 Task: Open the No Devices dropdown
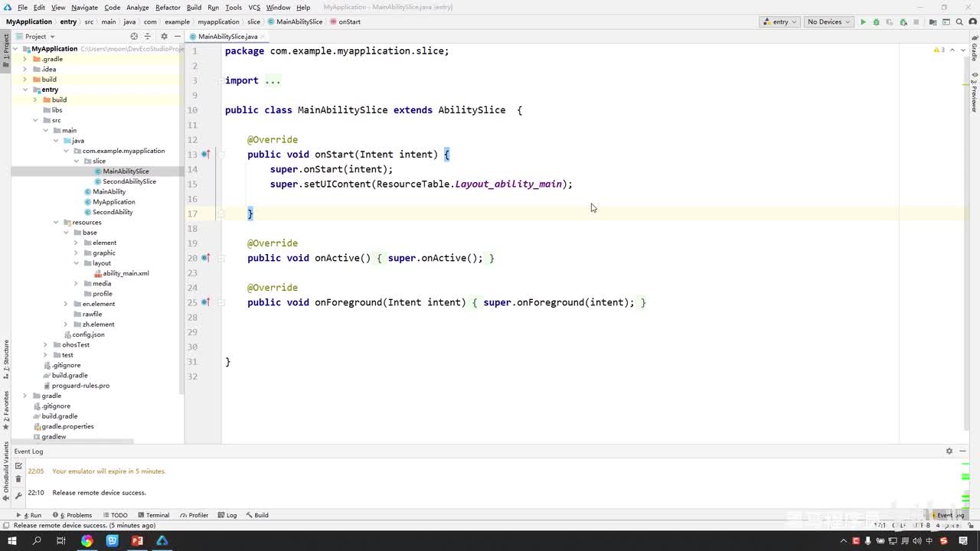(x=829, y=22)
